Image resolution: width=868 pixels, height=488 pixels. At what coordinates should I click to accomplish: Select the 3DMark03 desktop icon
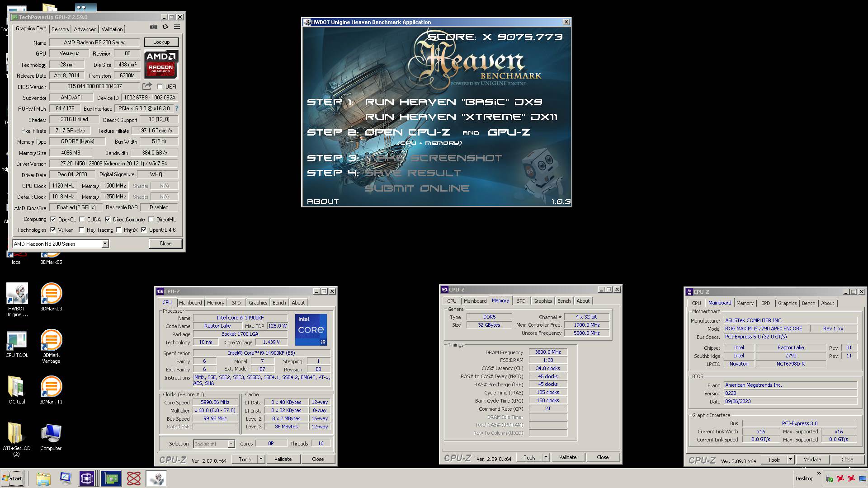click(x=51, y=297)
